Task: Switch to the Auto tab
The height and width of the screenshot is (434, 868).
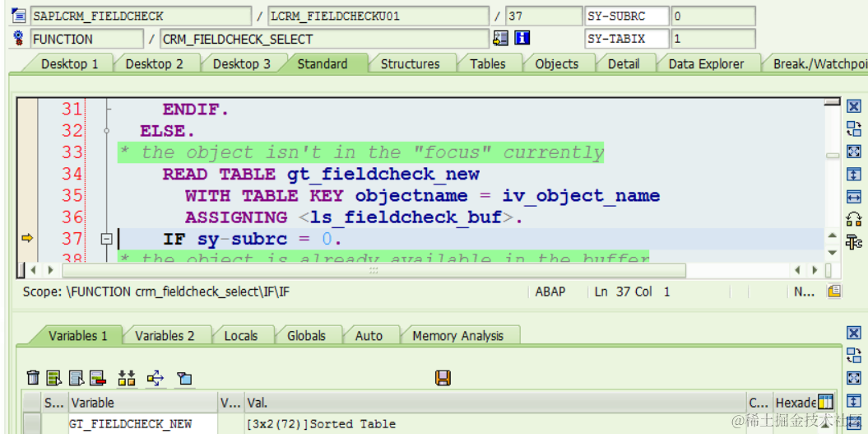Action: click(369, 336)
